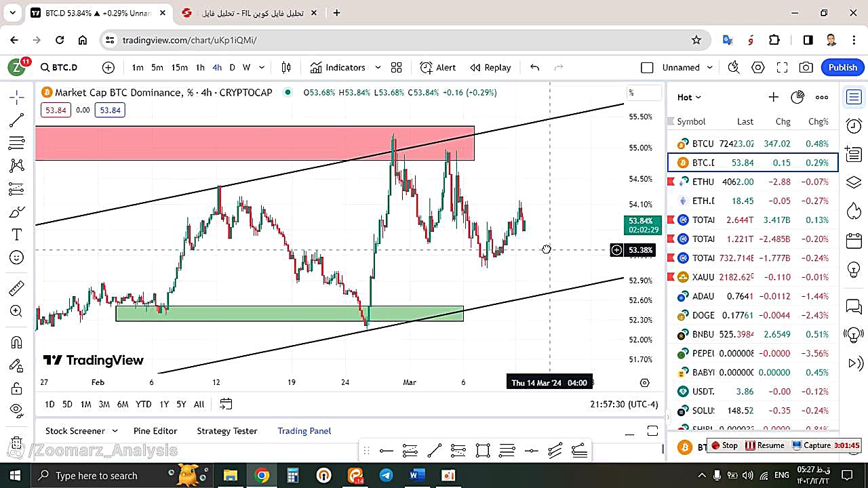Select the ruler measure tool
The width and height of the screenshot is (868, 488).
[17, 289]
